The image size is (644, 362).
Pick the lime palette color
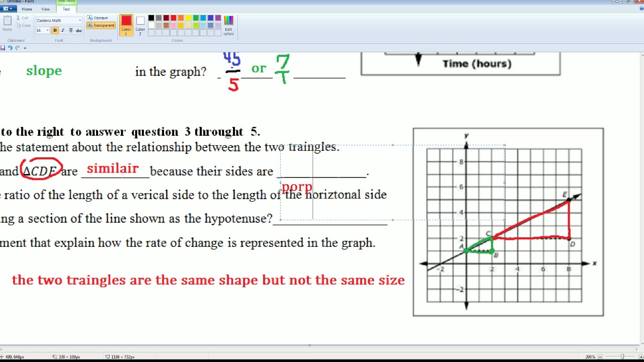(x=196, y=26)
